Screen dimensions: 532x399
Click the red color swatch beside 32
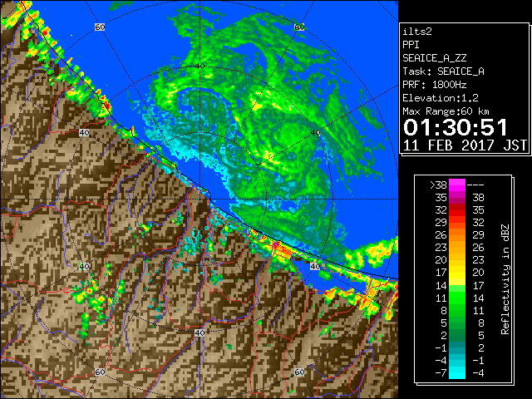[x=457, y=210]
